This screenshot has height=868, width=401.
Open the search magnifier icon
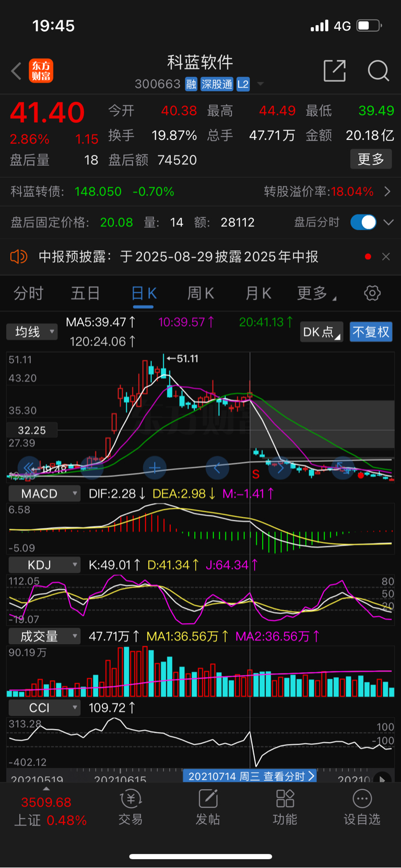(x=378, y=70)
